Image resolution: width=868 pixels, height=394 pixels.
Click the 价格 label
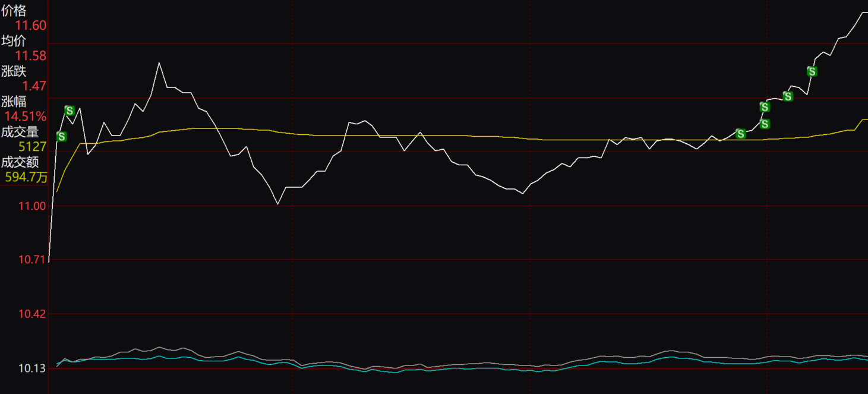pos(14,10)
